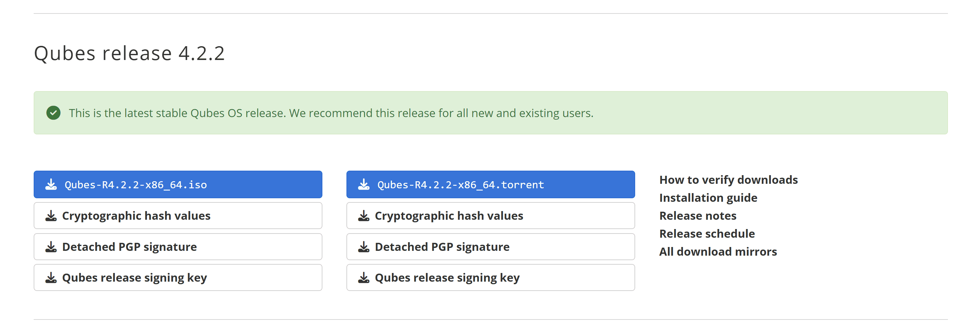Go to All download mirrors

point(718,252)
